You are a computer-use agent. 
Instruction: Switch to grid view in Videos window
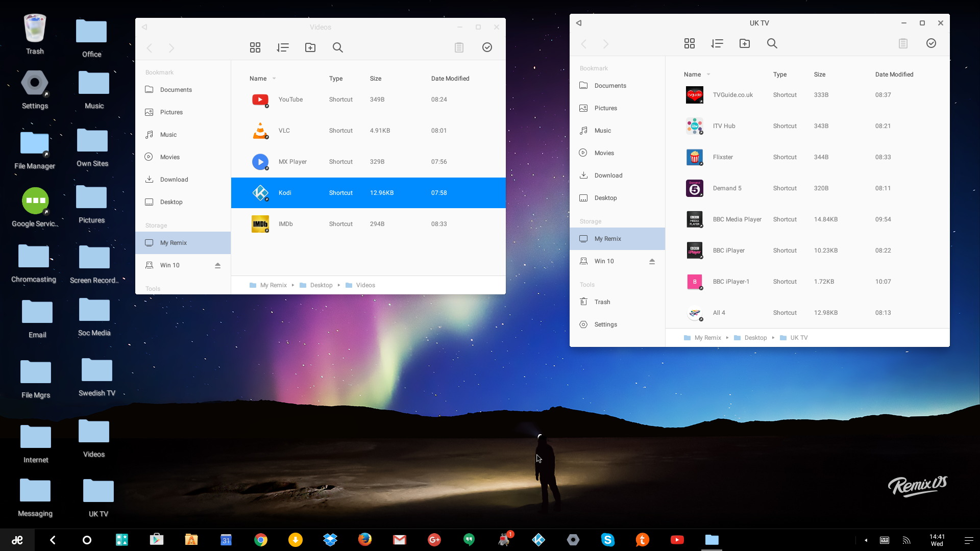(x=255, y=47)
